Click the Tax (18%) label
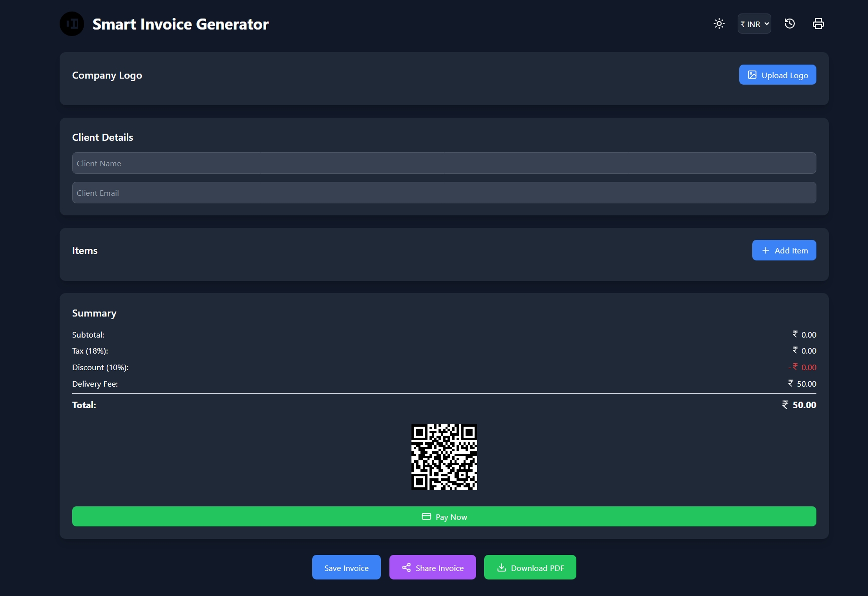The width and height of the screenshot is (868, 596). point(90,351)
